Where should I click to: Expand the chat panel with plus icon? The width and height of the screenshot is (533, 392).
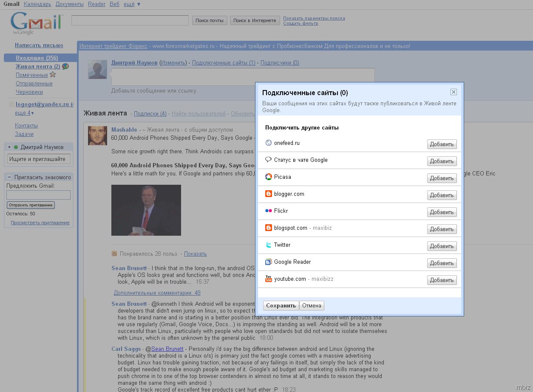coord(9,147)
